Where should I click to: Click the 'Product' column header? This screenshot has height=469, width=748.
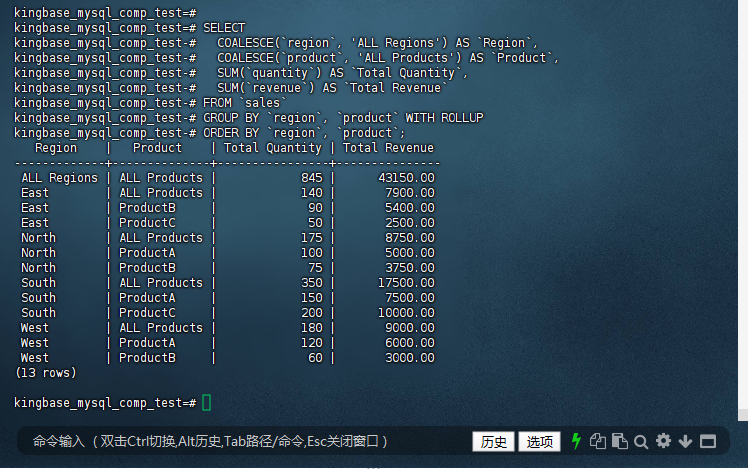(x=157, y=148)
